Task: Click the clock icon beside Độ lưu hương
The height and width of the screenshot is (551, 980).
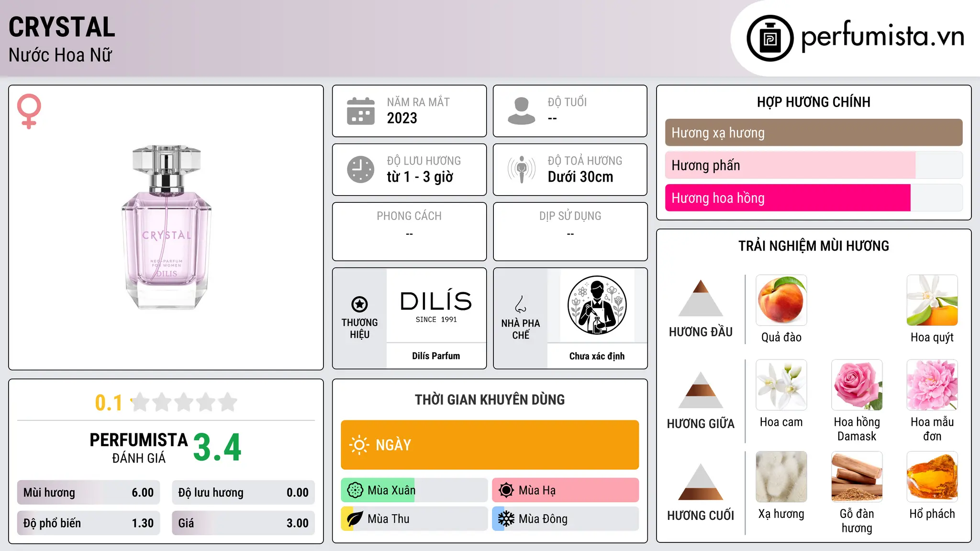Action: 361,169
